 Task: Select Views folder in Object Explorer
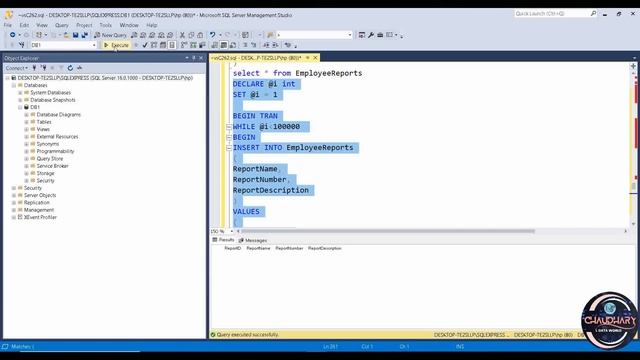[x=43, y=129]
